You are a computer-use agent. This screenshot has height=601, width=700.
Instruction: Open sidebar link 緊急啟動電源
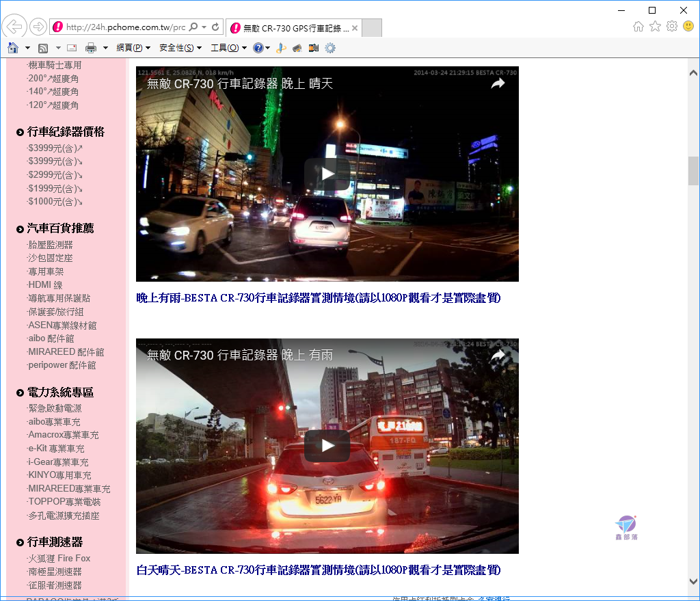click(54, 408)
